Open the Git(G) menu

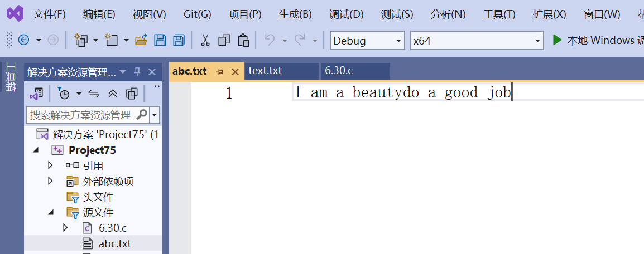click(x=197, y=14)
